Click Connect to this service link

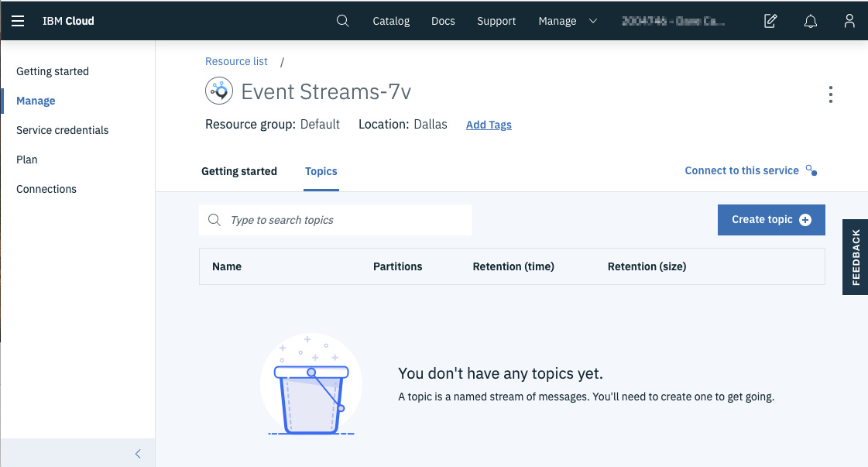click(742, 170)
